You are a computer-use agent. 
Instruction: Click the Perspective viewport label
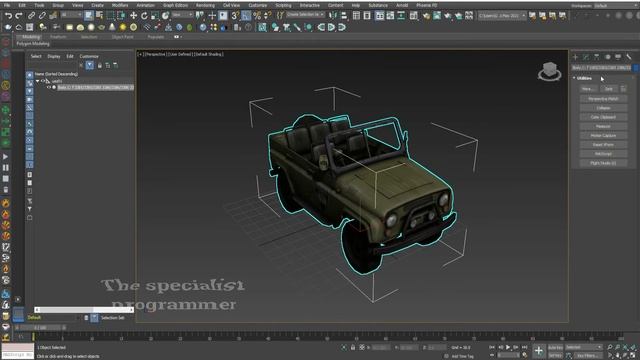click(x=155, y=54)
